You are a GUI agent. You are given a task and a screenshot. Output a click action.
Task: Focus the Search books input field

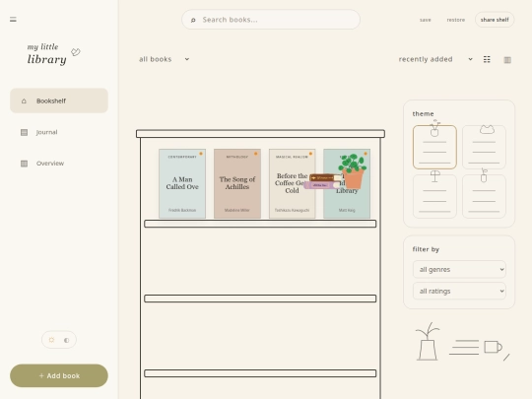coord(271,20)
